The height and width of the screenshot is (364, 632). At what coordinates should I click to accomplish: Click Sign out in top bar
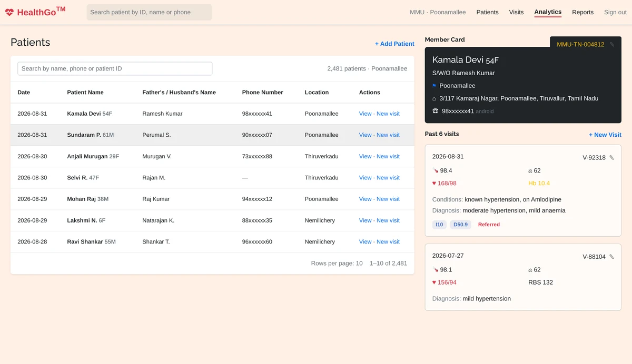pyautogui.click(x=615, y=12)
